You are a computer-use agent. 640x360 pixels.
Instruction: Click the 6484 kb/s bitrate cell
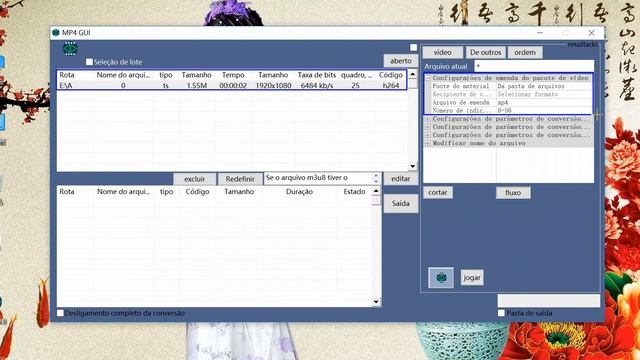point(317,85)
